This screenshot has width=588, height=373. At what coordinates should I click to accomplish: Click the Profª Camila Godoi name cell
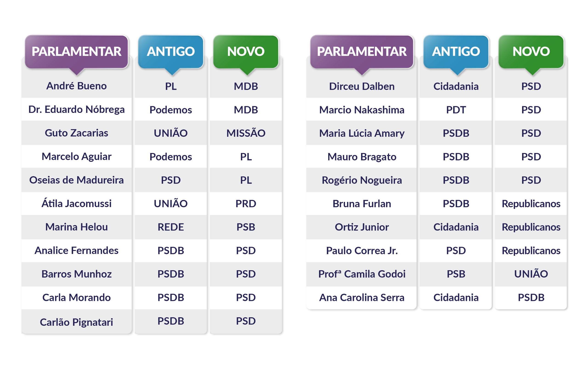pos(362,274)
